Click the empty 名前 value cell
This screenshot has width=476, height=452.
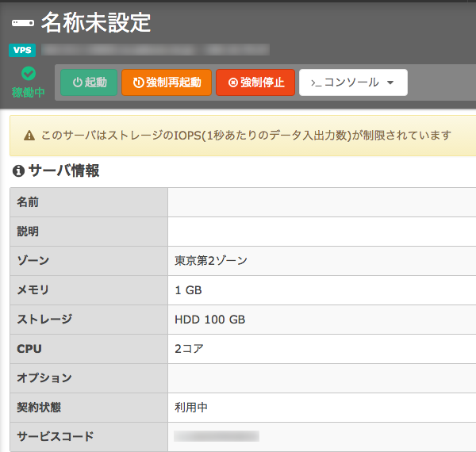[x=321, y=202]
